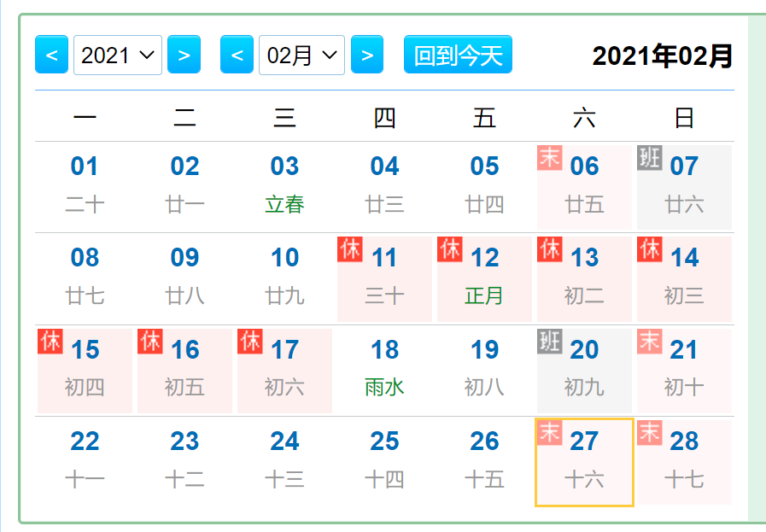Click the 班 workday badge on February 20

pos(550,342)
